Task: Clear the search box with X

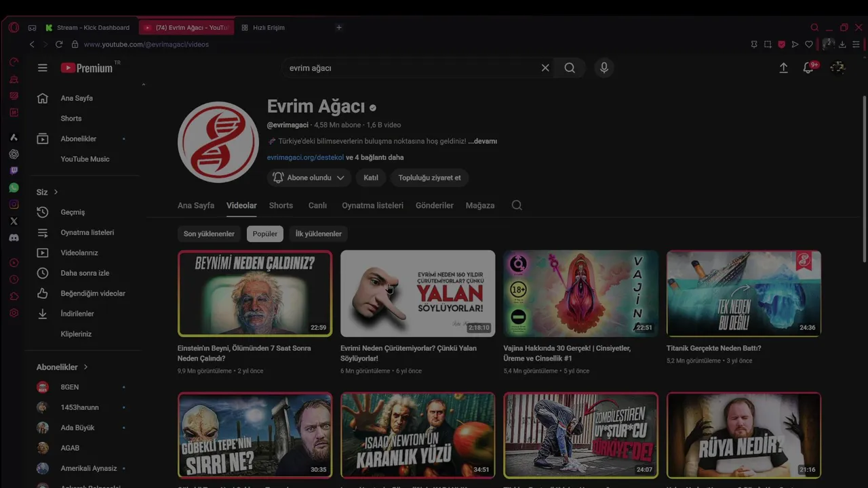Action: [x=545, y=68]
